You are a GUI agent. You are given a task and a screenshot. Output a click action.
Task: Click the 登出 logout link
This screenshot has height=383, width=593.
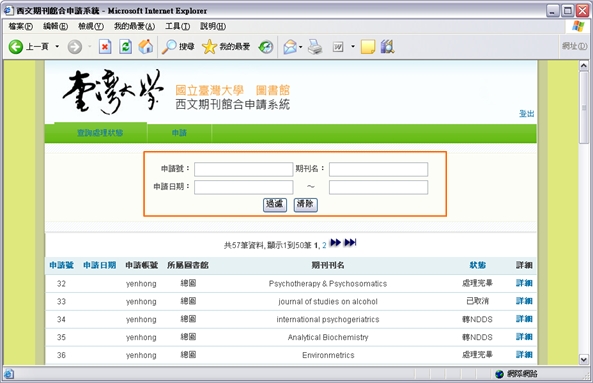[526, 114]
